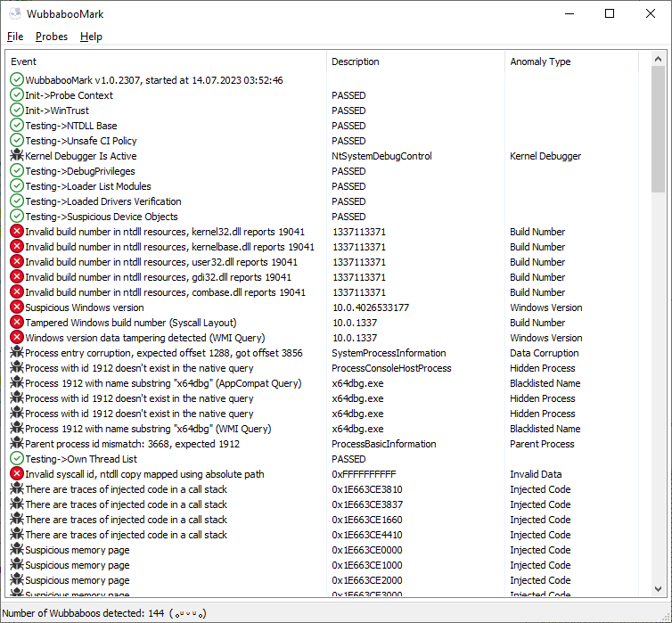Select the Kernel Debugger anomaly type cell

click(x=545, y=156)
